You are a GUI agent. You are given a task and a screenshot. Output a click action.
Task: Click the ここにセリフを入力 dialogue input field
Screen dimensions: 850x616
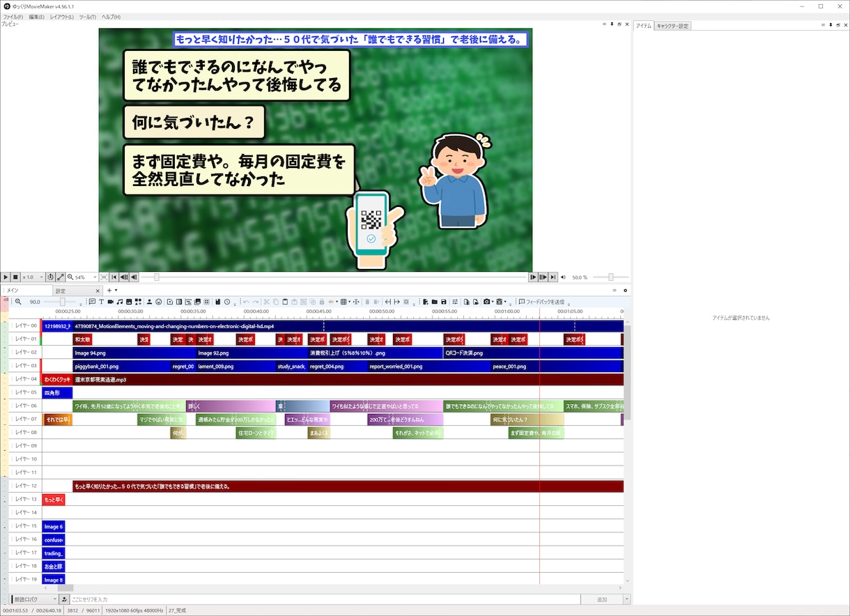325,599
